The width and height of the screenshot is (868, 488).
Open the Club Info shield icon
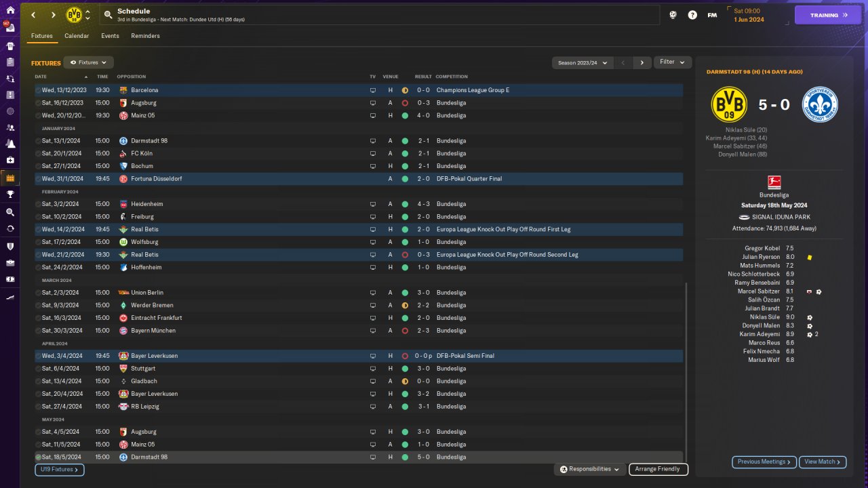(10, 246)
